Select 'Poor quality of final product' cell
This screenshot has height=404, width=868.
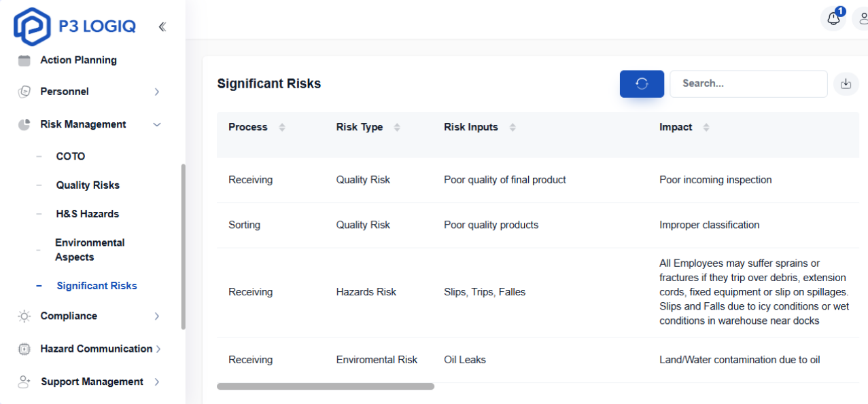click(x=505, y=180)
